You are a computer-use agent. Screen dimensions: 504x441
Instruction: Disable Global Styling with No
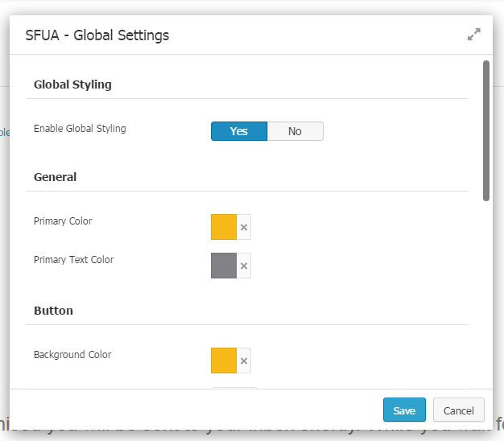click(295, 131)
